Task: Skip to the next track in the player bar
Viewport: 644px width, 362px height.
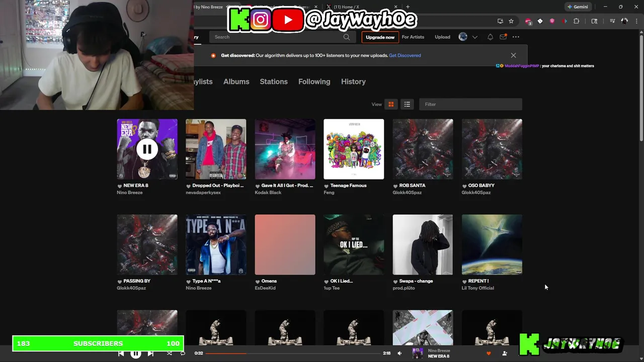Action: click(150, 353)
